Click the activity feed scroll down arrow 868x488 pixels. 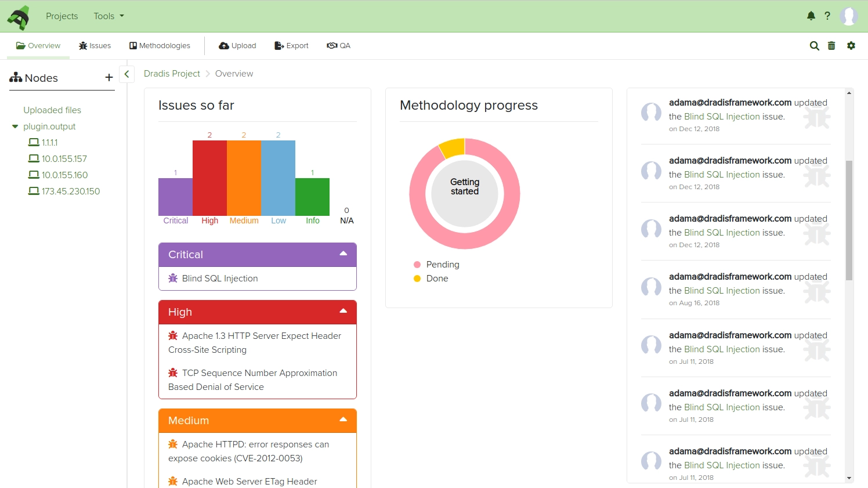click(849, 478)
